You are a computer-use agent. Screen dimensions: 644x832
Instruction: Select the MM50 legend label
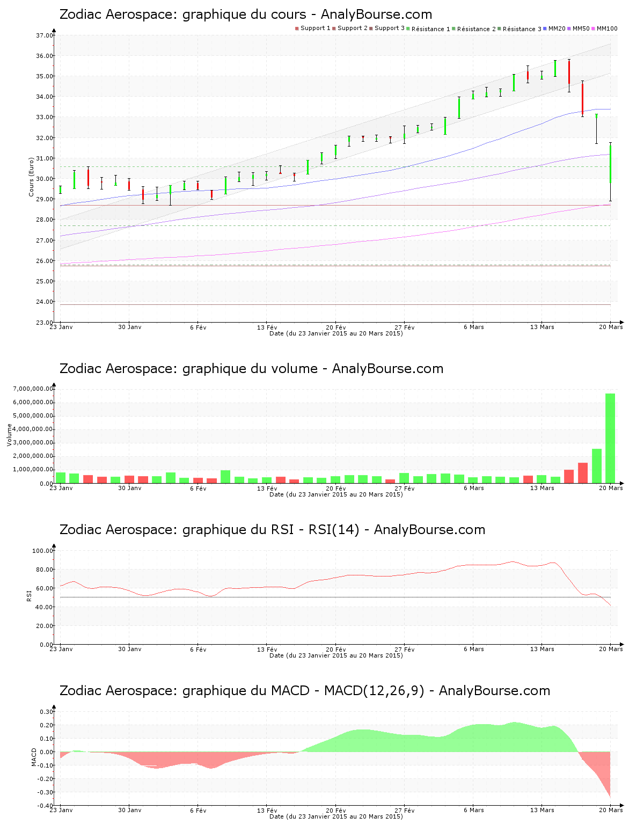pos(581,28)
